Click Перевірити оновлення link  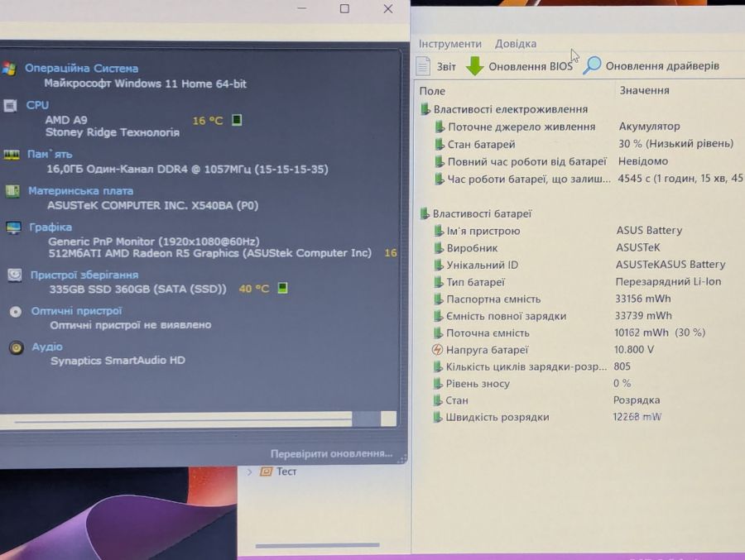(x=331, y=453)
